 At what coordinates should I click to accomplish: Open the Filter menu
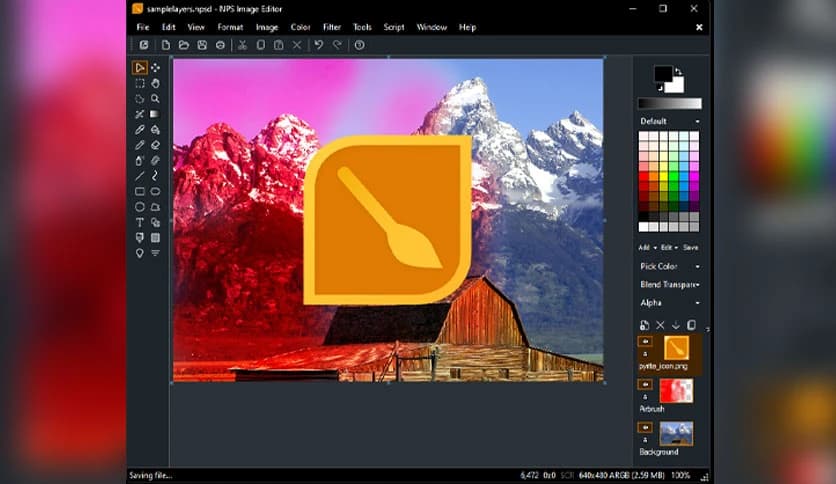[x=332, y=27]
